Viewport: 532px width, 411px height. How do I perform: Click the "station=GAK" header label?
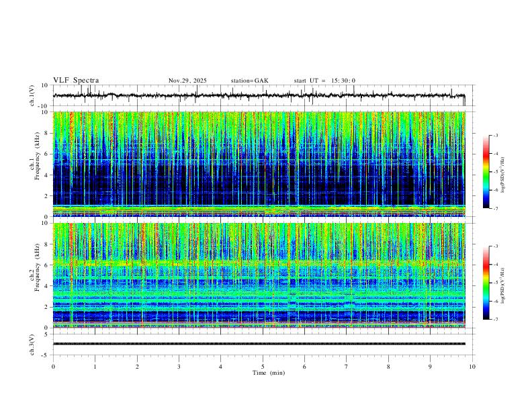pyautogui.click(x=250, y=81)
